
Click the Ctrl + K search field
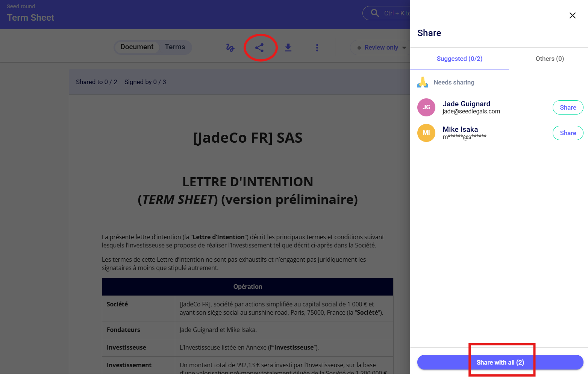(x=395, y=13)
